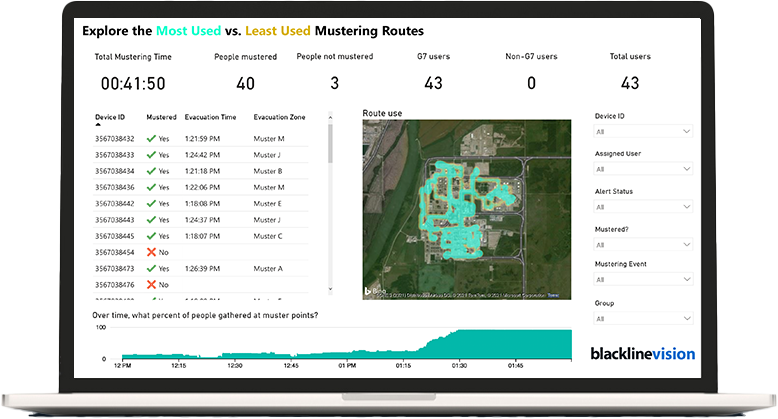Viewport: 778px width, 419px height.
Task: Expand the Mustered? filter dropdown
Action: pos(643,244)
